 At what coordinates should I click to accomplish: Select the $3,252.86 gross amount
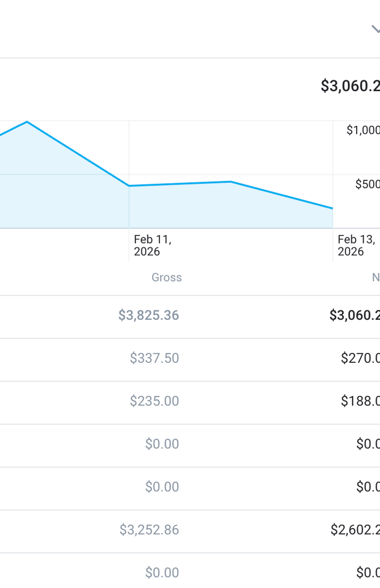pos(149,530)
